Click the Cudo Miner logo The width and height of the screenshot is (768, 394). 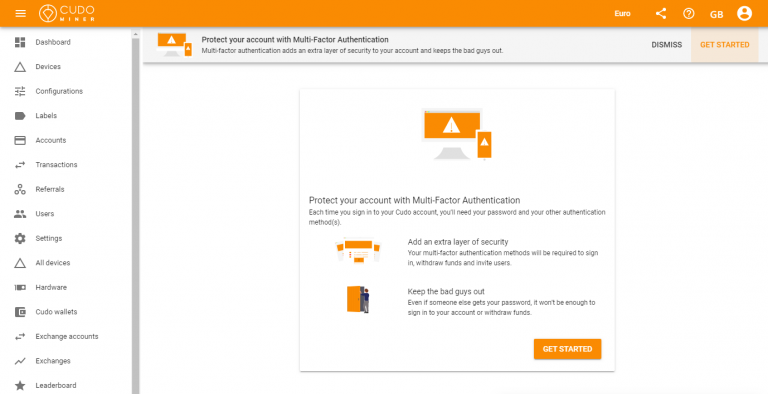pos(67,13)
